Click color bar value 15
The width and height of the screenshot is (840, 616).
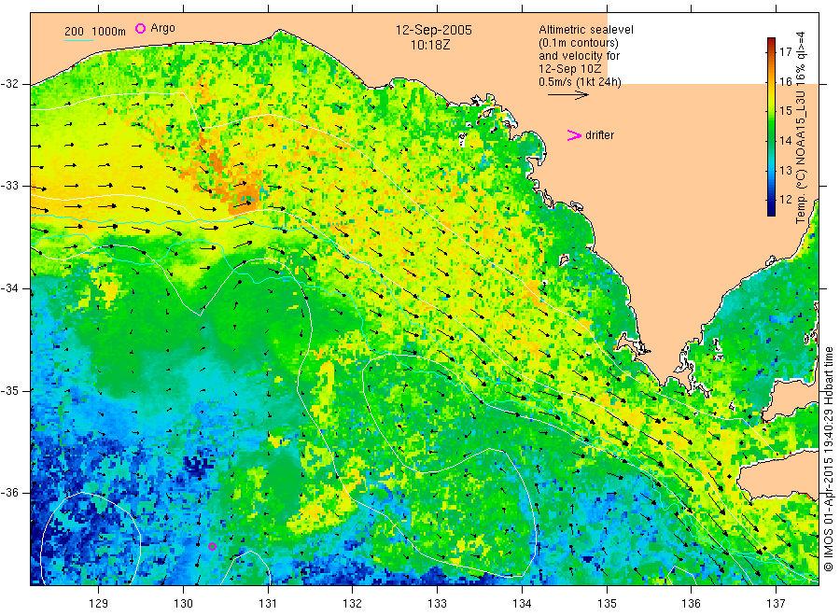[785, 111]
